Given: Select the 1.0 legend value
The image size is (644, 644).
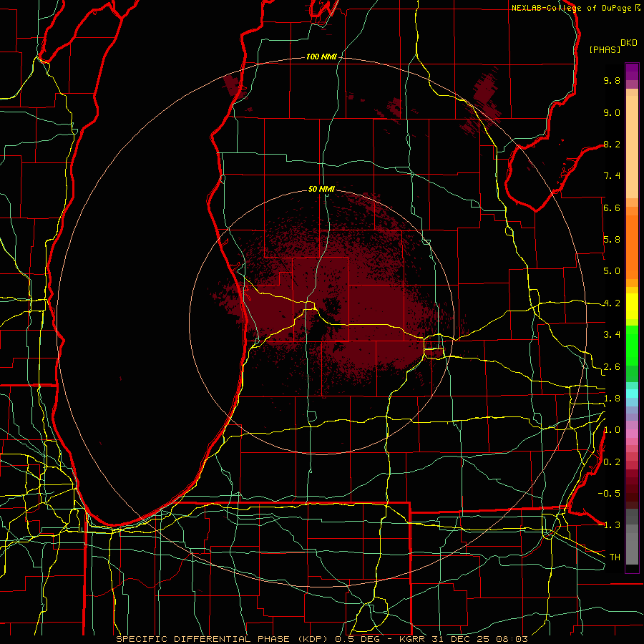Looking at the screenshot, I should pyautogui.click(x=612, y=430).
